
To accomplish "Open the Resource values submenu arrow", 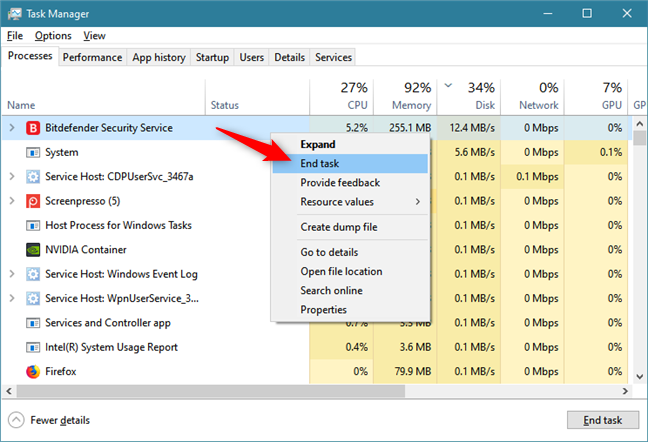I will (418, 202).
